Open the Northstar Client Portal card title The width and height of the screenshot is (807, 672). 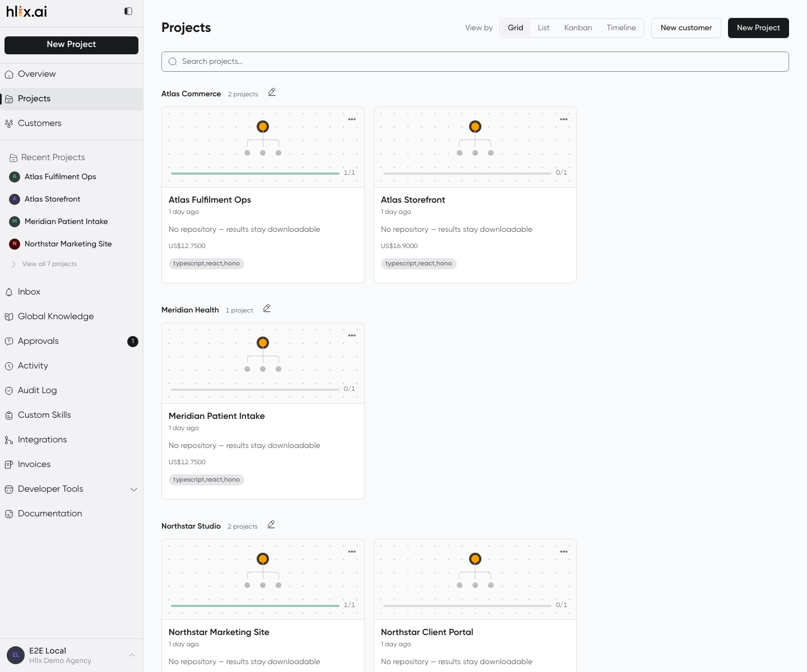coord(427,632)
